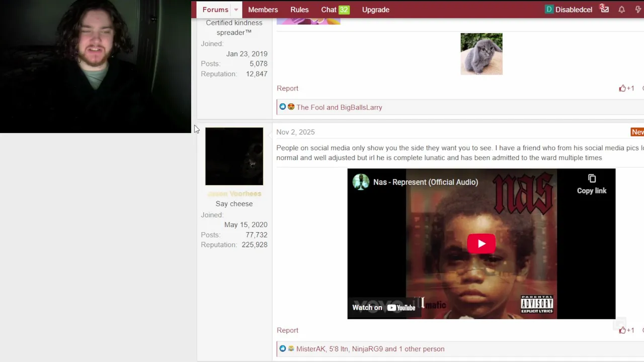Click the faded username above Say cheese

coord(234,194)
